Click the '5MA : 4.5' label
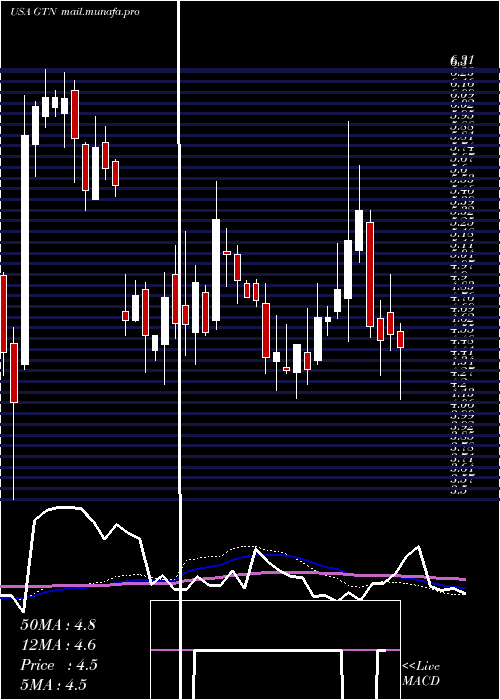500x700 pixels. pos(54,685)
